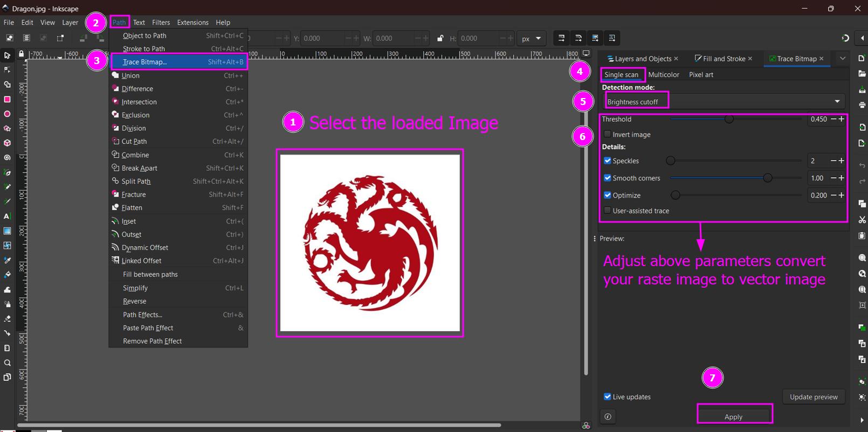Screen dimensions: 868x432
Task: Select the Selector arrow tool
Action: coord(7,55)
